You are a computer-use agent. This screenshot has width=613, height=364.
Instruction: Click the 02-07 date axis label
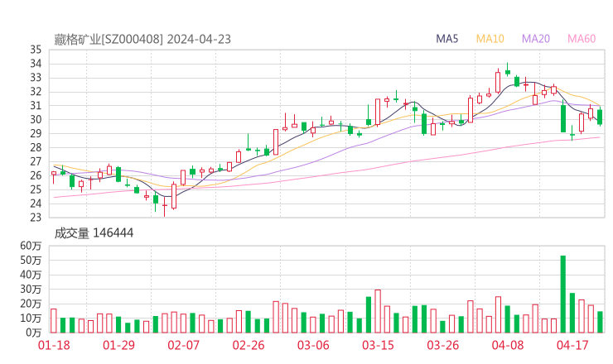(183, 345)
